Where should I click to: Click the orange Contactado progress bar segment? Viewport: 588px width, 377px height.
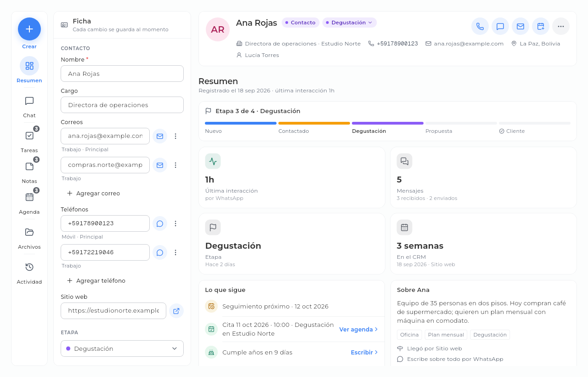tap(314, 123)
